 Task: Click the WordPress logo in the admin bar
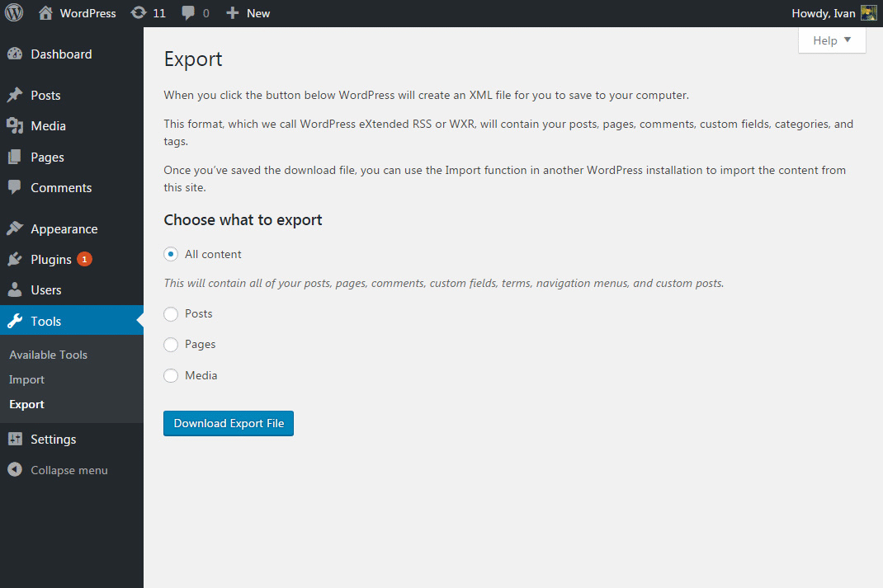pyautogui.click(x=12, y=12)
